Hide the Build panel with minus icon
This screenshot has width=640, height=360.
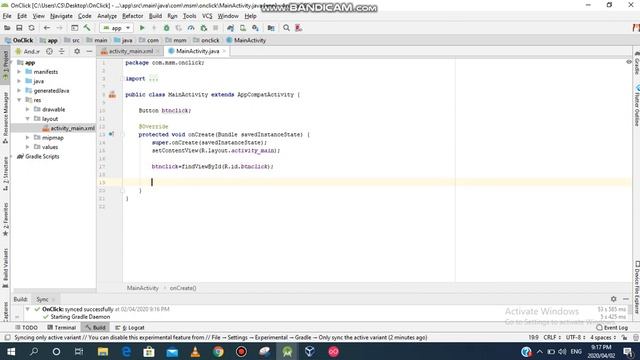click(625, 299)
